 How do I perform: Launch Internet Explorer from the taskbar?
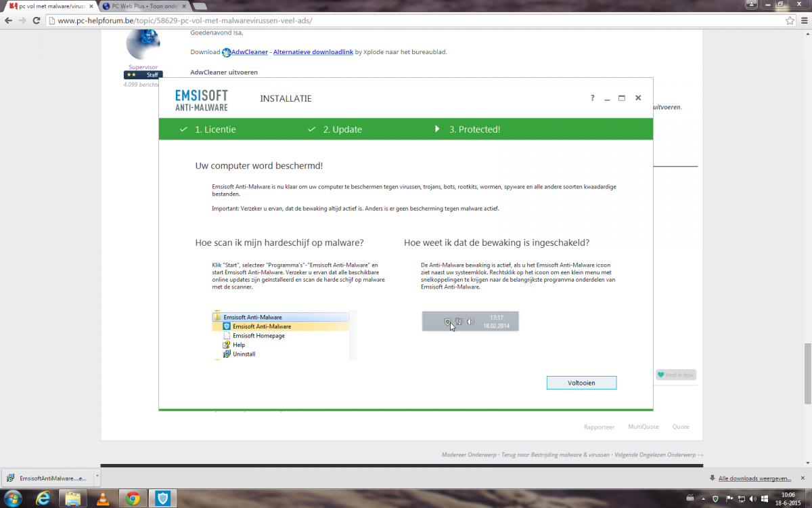(x=44, y=499)
